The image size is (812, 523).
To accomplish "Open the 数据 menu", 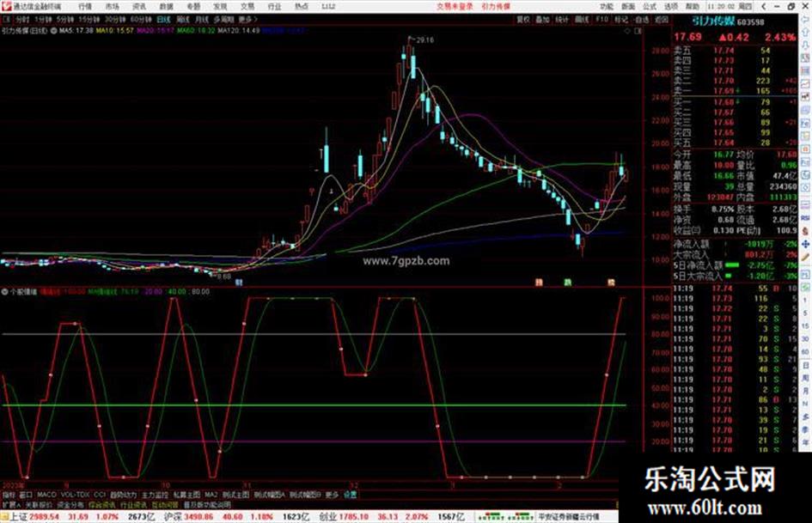I will 166,6.
